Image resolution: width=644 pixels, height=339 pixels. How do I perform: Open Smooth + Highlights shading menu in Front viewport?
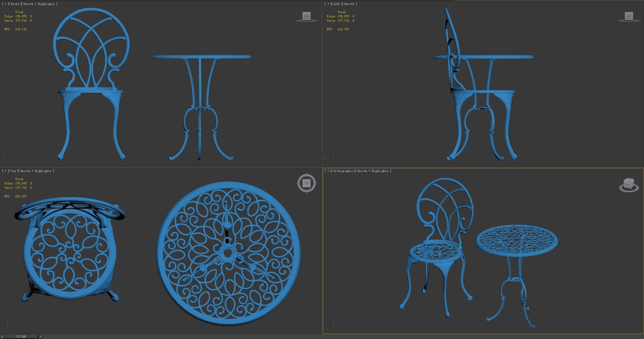click(39, 4)
